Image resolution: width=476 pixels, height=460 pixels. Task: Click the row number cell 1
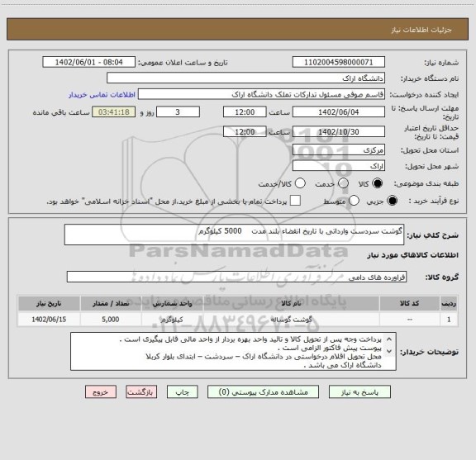tap(449, 320)
